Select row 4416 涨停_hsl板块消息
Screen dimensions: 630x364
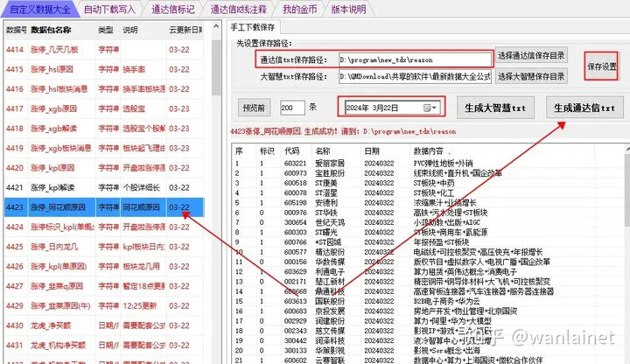pyautogui.click(x=104, y=88)
